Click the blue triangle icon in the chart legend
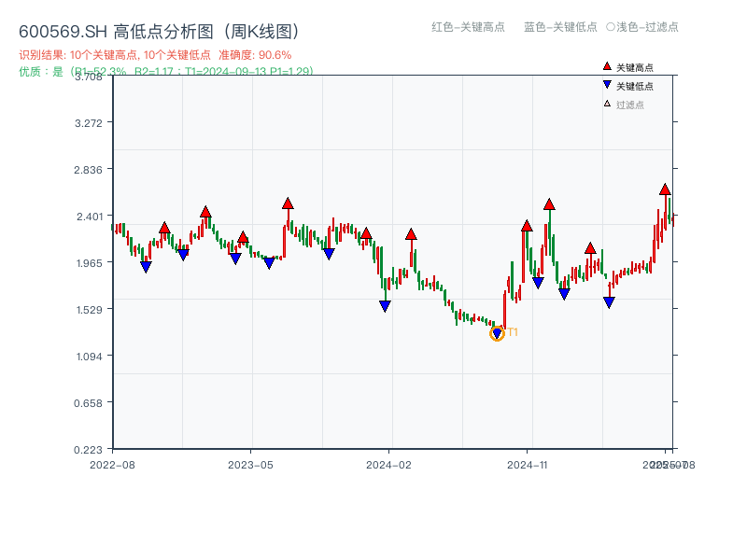The width and height of the screenshot is (747, 560). [607, 85]
